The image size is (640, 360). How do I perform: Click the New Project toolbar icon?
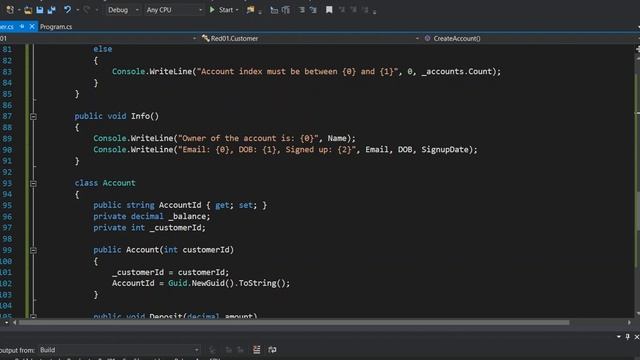pyautogui.click(x=10, y=10)
